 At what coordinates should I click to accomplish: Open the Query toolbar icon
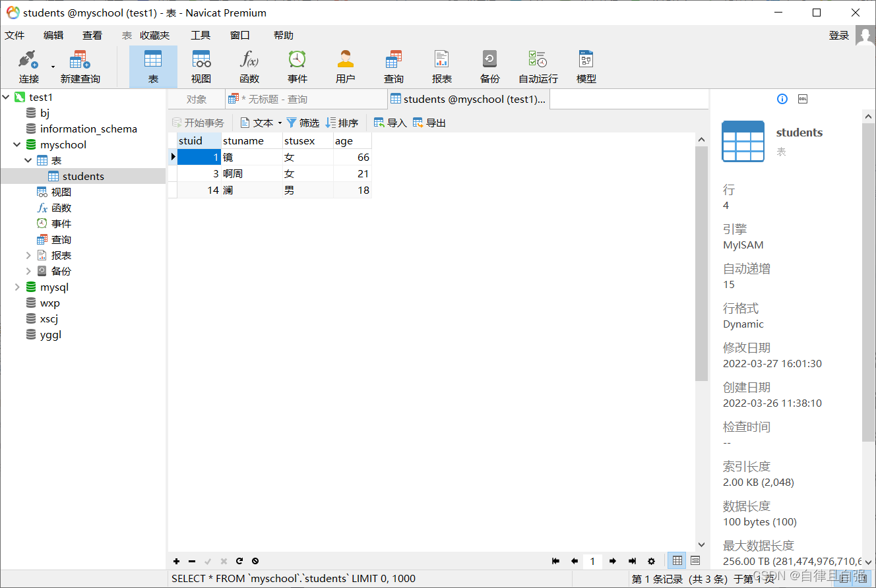pyautogui.click(x=394, y=59)
